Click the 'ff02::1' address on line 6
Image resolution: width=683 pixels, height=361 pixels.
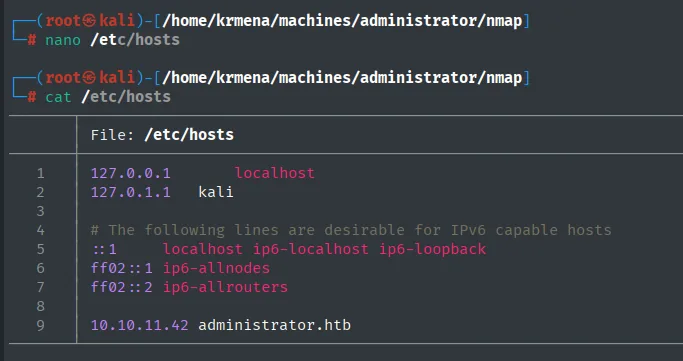coord(122,268)
